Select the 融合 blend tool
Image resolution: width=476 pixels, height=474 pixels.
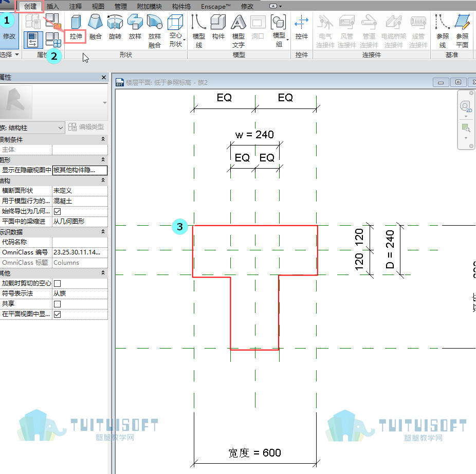click(x=95, y=28)
